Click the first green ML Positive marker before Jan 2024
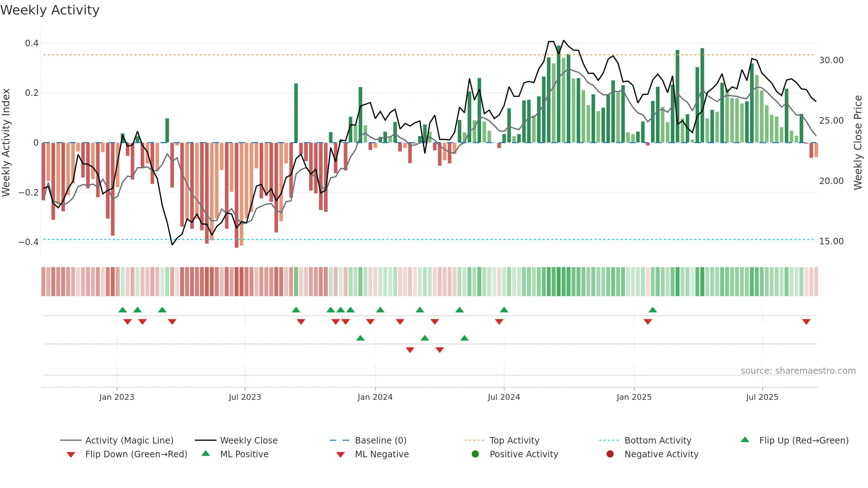Viewport: 868px width, 488px height. click(360, 338)
